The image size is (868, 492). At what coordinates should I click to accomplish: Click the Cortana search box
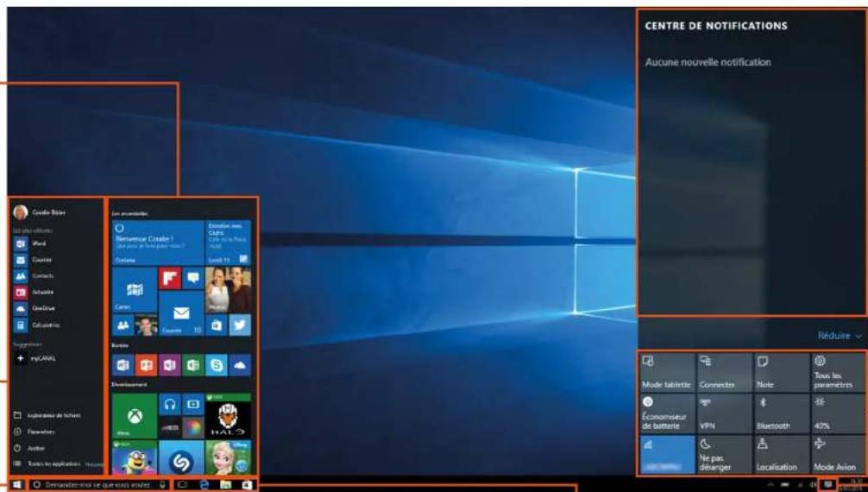click(98, 485)
